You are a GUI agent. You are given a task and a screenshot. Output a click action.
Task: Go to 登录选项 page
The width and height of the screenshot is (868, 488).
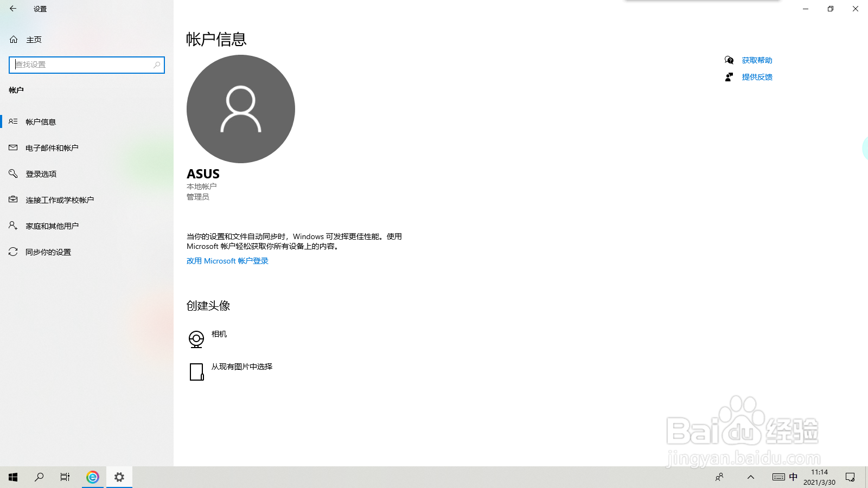point(87,174)
